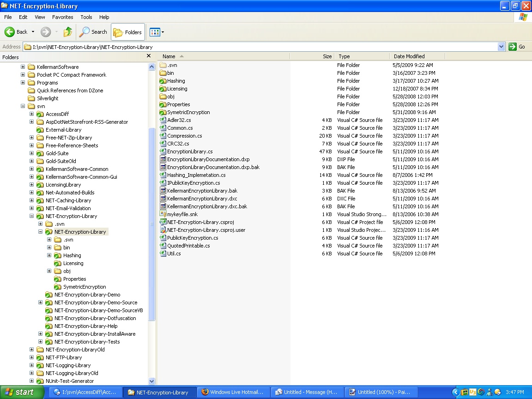This screenshot has width=532, height=399.
Task: Click into the address bar path
Action: 260,47
